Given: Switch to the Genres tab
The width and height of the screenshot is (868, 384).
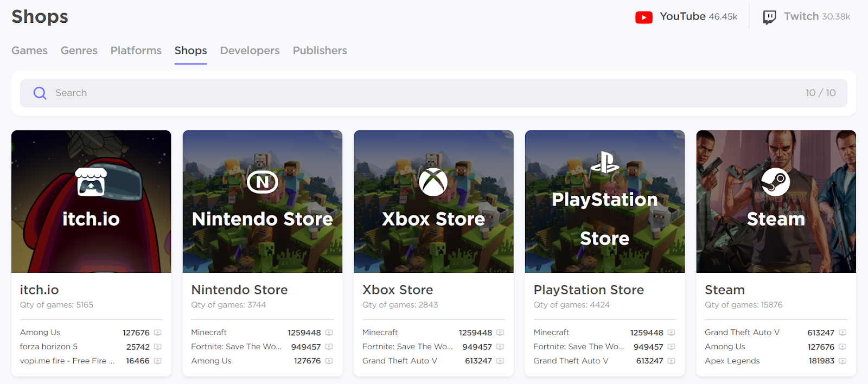Looking at the screenshot, I should [79, 50].
